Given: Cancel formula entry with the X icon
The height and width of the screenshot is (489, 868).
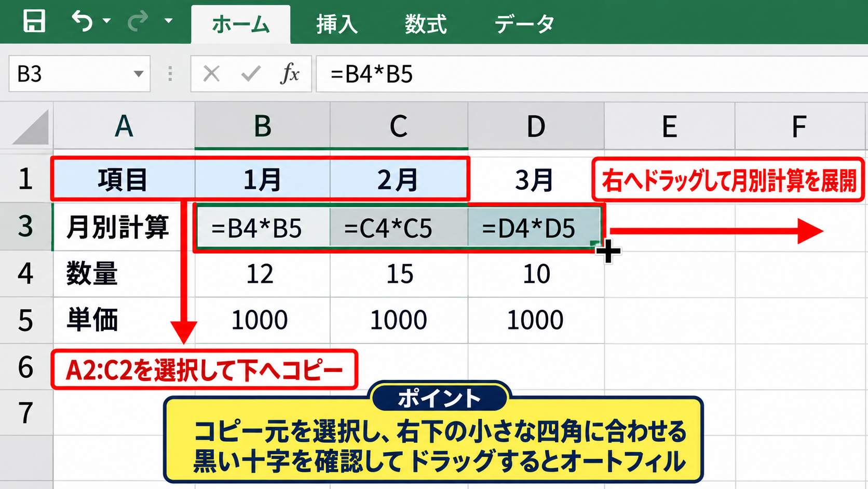Looking at the screenshot, I should tap(211, 74).
